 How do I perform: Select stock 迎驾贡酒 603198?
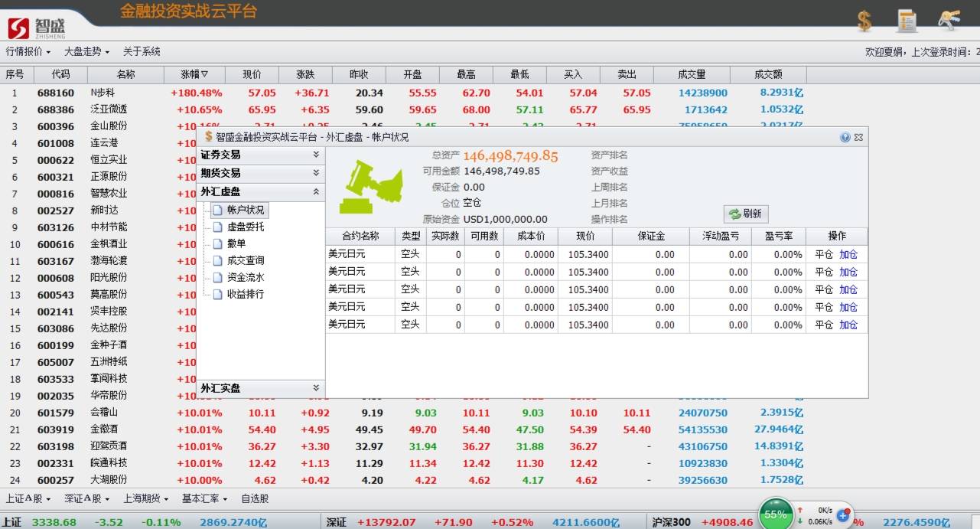click(x=403, y=446)
